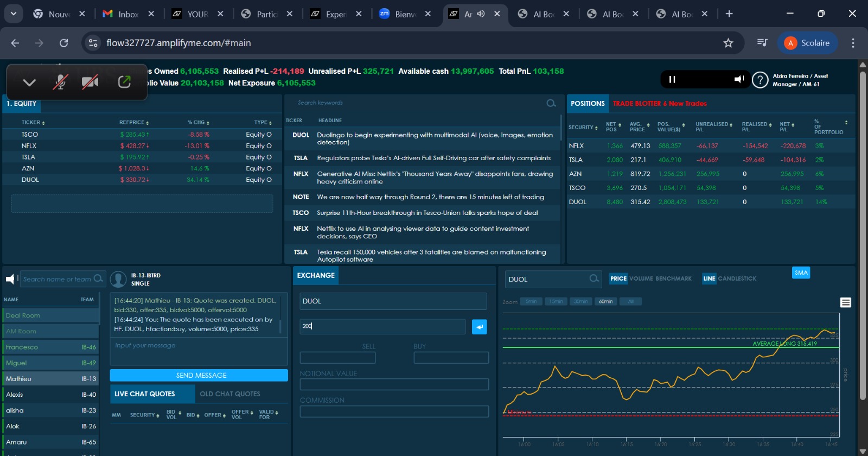Viewport: 868px width, 456px height.
Task: Set chart zoom to 30min
Action: [581, 301]
